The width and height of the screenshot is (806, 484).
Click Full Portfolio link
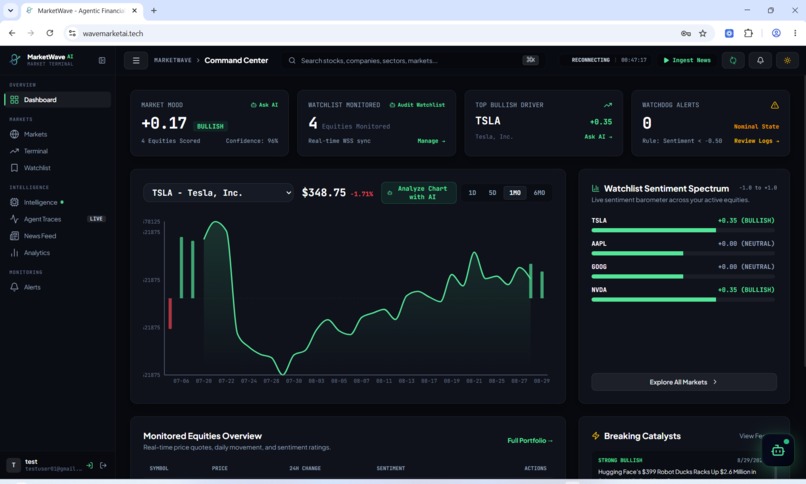pyautogui.click(x=530, y=440)
